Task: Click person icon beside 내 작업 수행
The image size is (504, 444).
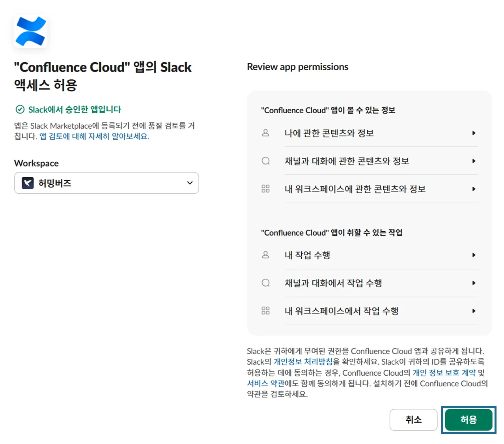Action: pyautogui.click(x=265, y=255)
